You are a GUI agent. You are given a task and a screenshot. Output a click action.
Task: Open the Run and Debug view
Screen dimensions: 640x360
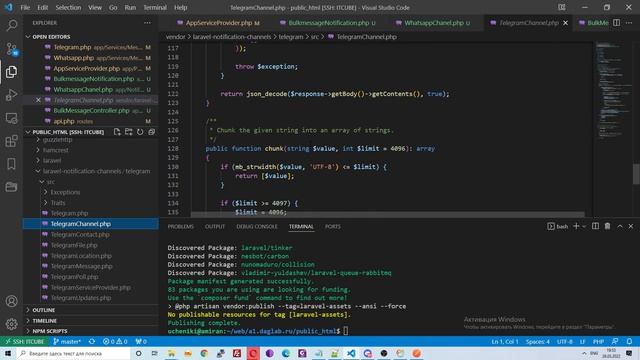11,95
